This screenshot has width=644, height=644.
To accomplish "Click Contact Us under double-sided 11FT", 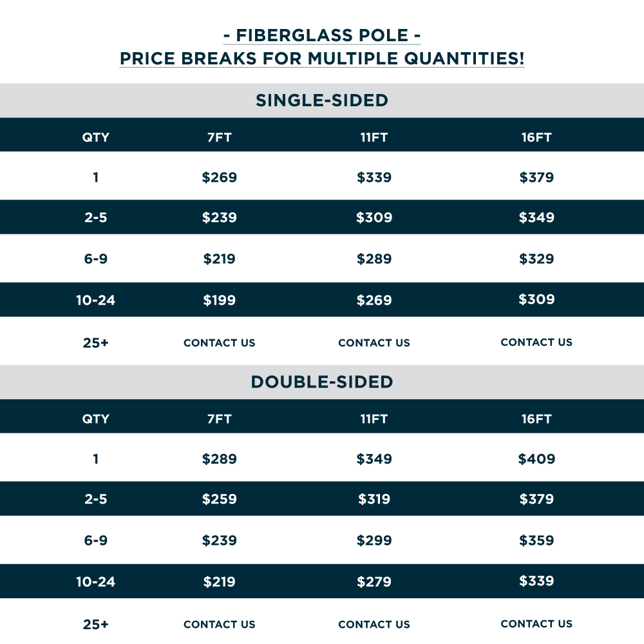I will pyautogui.click(x=374, y=625).
